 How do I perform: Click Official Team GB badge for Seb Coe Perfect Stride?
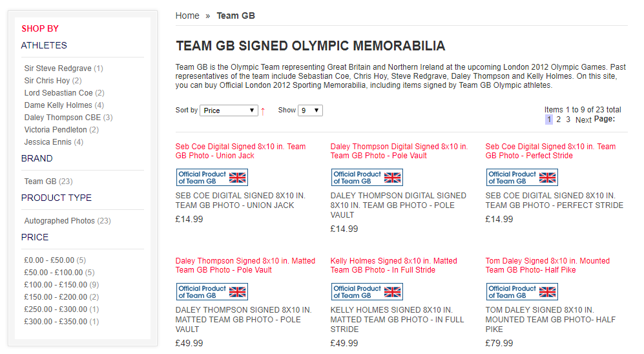(522, 178)
